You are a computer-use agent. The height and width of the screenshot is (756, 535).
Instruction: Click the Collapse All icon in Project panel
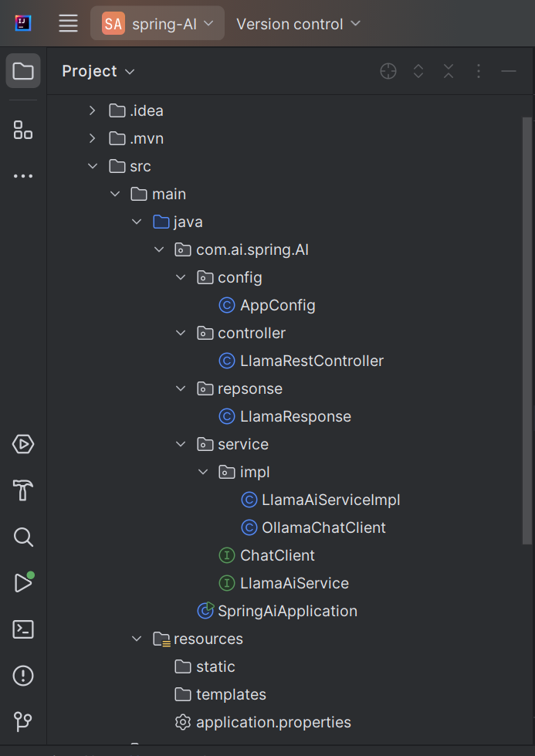click(449, 71)
